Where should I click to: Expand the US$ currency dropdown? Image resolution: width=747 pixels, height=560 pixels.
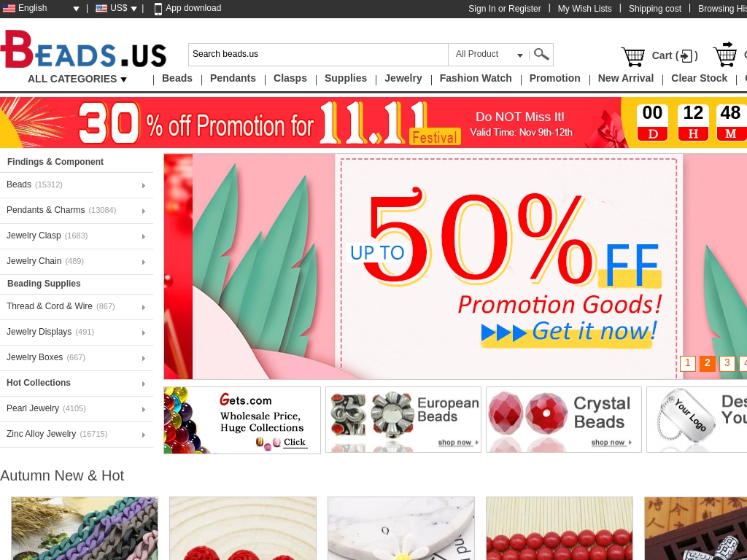pyautogui.click(x=116, y=8)
